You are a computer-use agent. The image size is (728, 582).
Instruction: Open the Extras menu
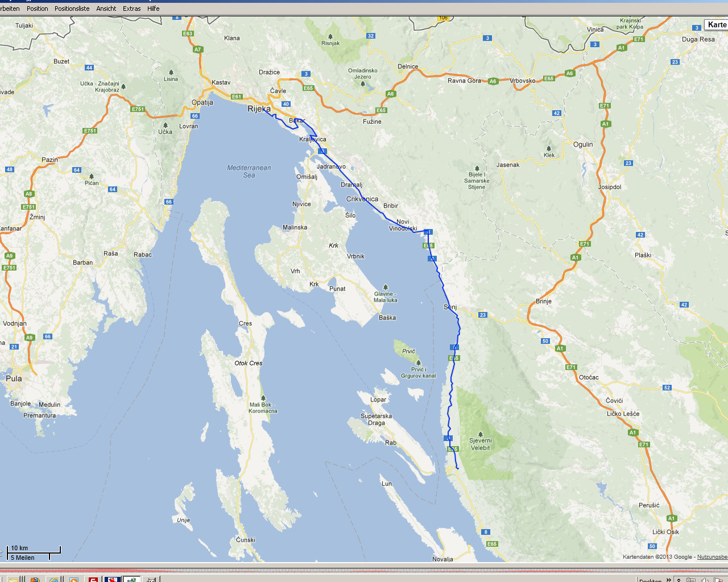(131, 9)
